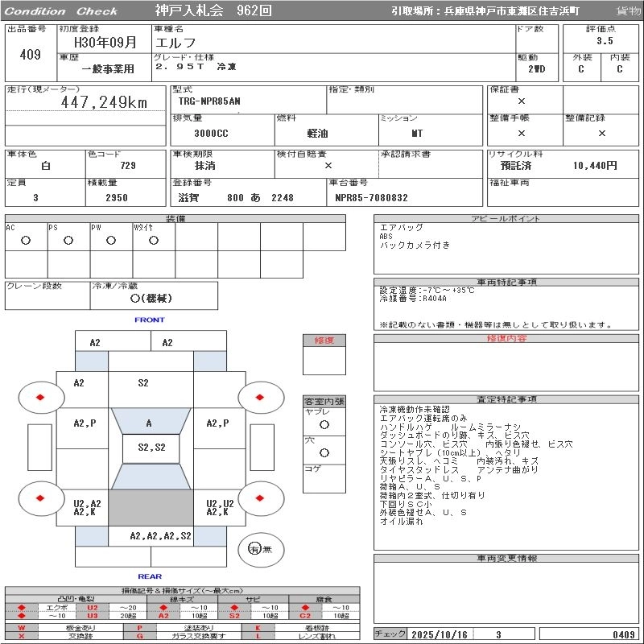Click the rear-right tire diamond marker
The image size is (644, 644).
click(260, 498)
